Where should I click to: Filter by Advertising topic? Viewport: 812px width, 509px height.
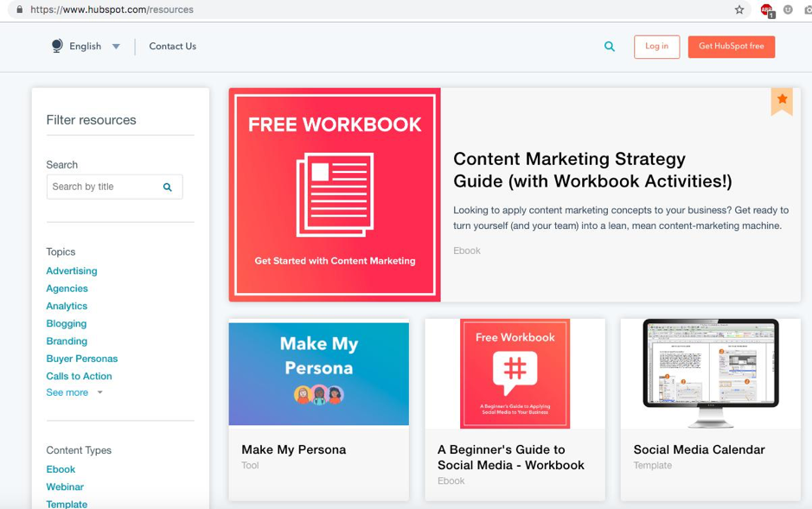[x=72, y=270]
